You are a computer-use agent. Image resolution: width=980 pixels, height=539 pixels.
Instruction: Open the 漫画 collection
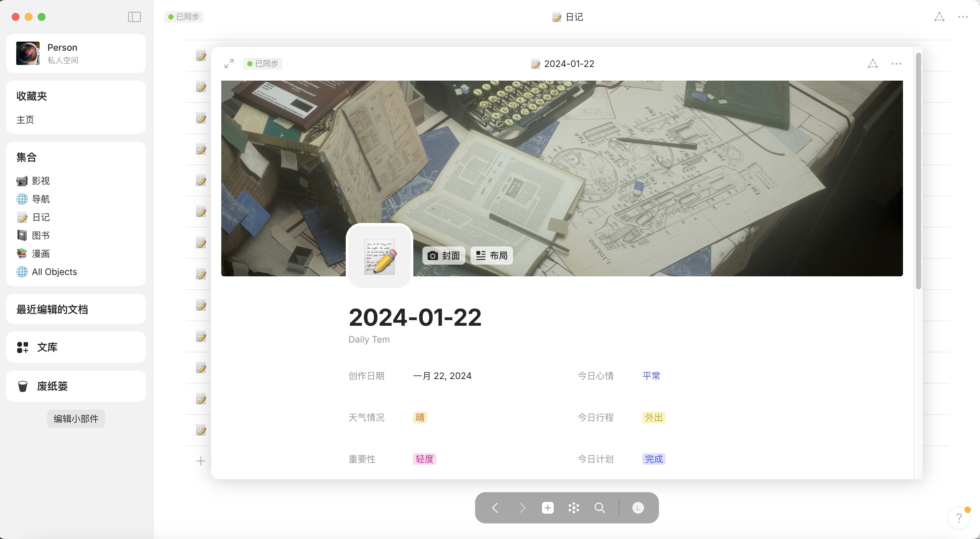coord(40,254)
